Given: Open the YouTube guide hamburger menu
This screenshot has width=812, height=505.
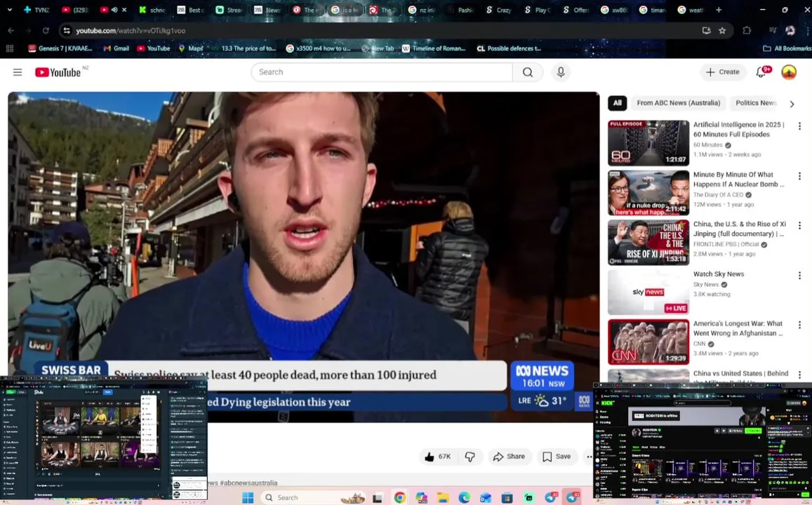Looking at the screenshot, I should click(18, 72).
